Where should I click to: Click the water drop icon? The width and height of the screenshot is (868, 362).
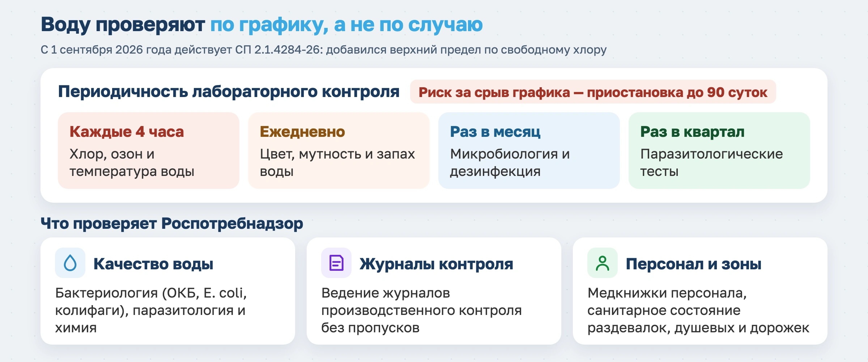(x=70, y=263)
